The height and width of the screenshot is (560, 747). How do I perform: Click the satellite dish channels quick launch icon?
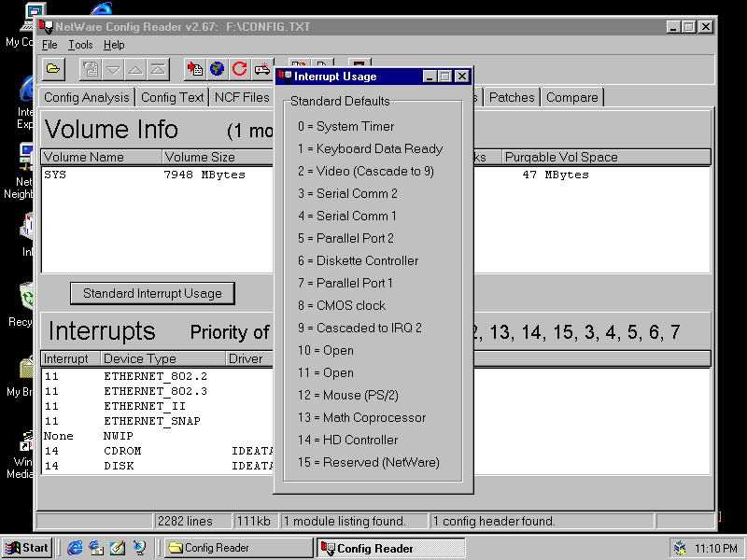click(x=139, y=548)
